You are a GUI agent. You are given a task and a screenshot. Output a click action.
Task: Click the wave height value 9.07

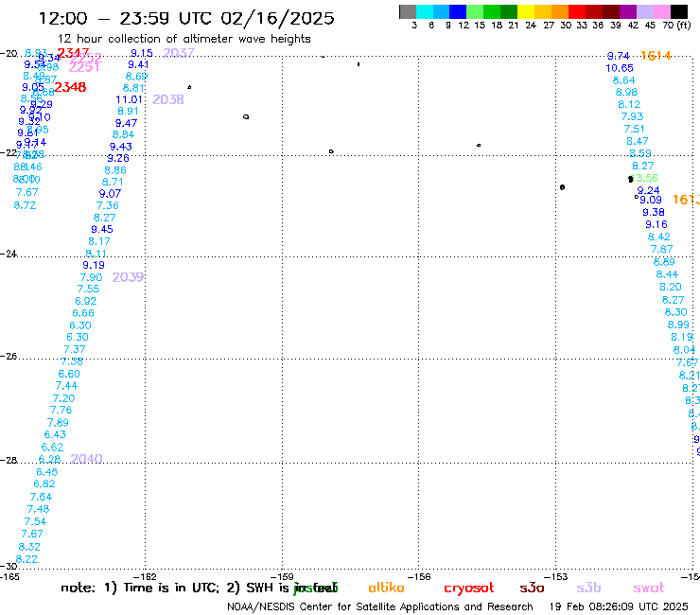click(x=111, y=194)
